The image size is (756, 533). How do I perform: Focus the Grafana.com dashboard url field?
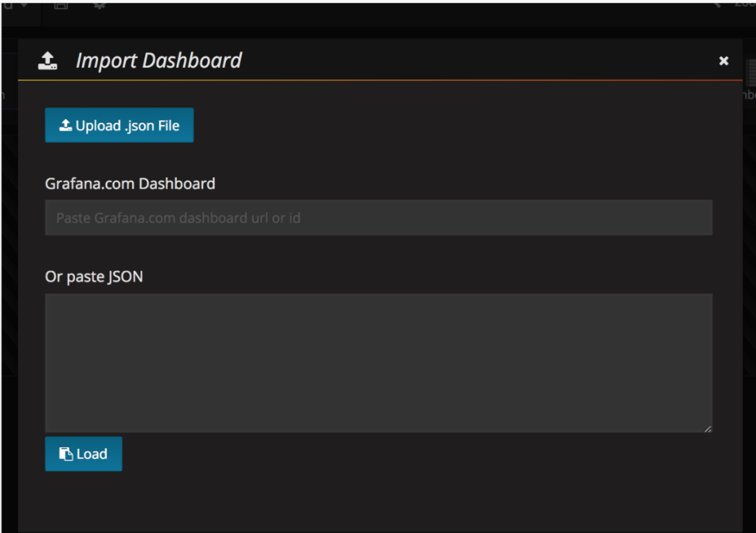click(x=379, y=218)
